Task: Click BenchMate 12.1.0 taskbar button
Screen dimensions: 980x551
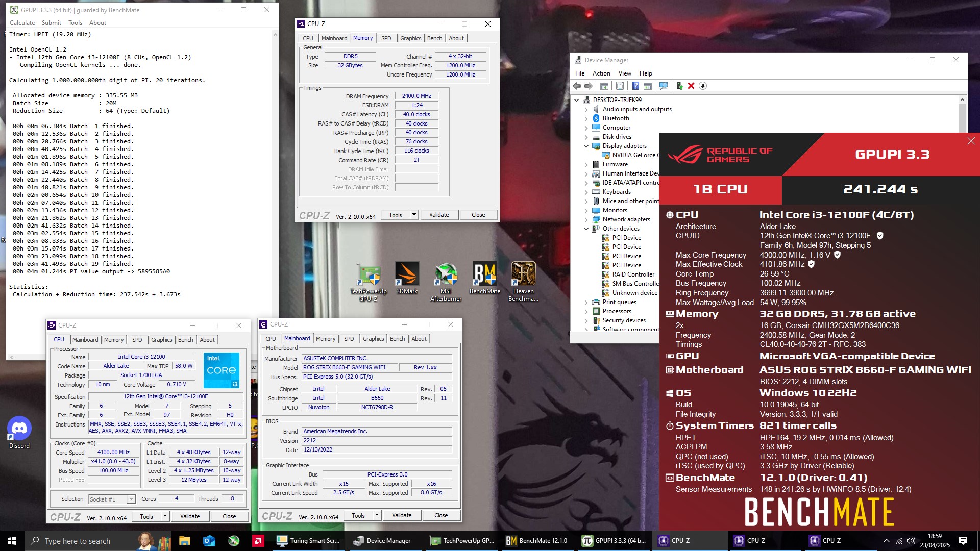Action: click(538, 541)
